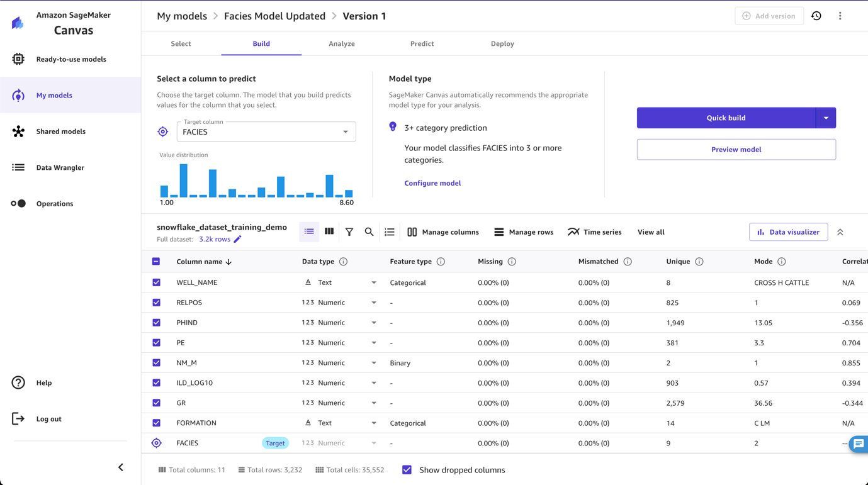Open PHIND data type dropdown
This screenshot has width=868, height=485.
[374, 323]
